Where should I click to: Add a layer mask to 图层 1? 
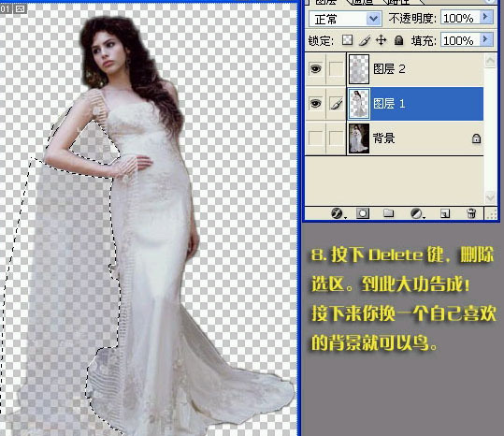(363, 213)
